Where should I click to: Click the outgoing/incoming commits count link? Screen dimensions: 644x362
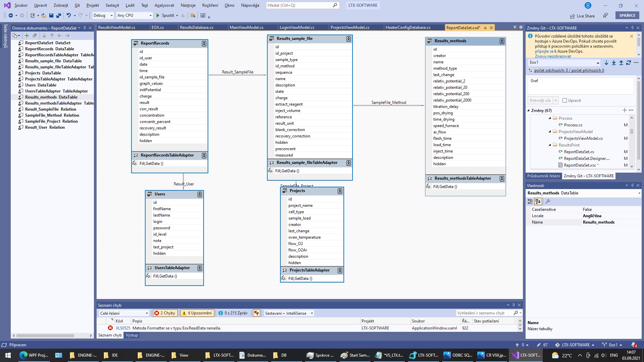(569, 70)
